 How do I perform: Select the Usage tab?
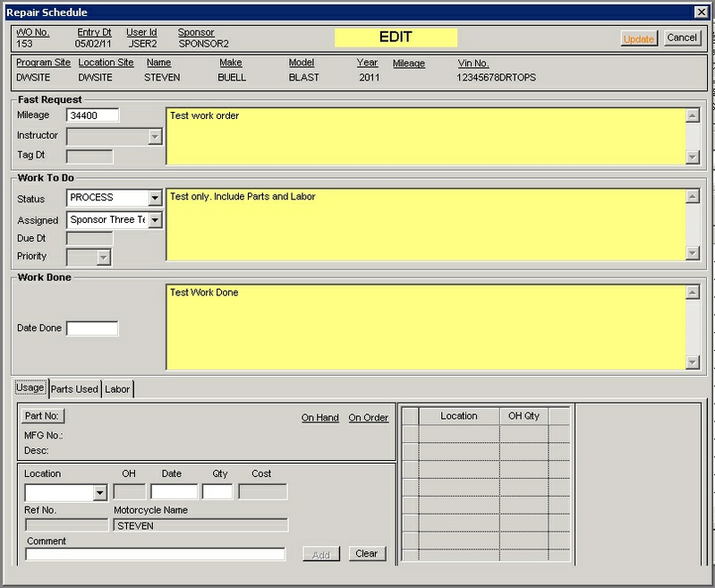[30, 388]
